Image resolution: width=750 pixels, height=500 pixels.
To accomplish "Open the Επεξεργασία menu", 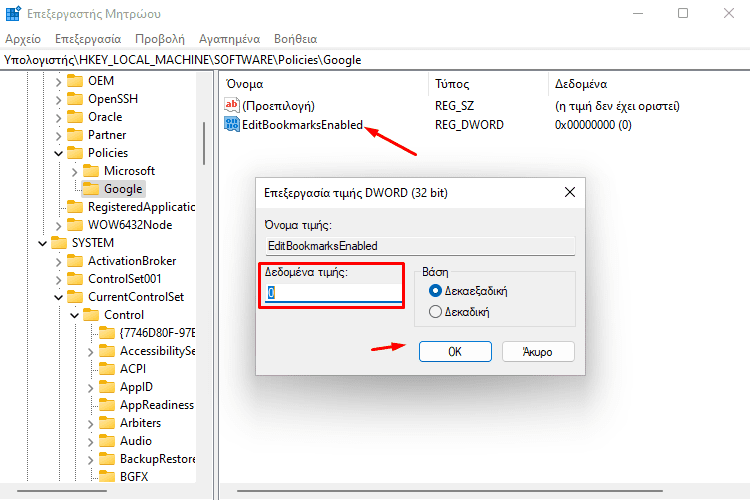I will click(x=88, y=39).
